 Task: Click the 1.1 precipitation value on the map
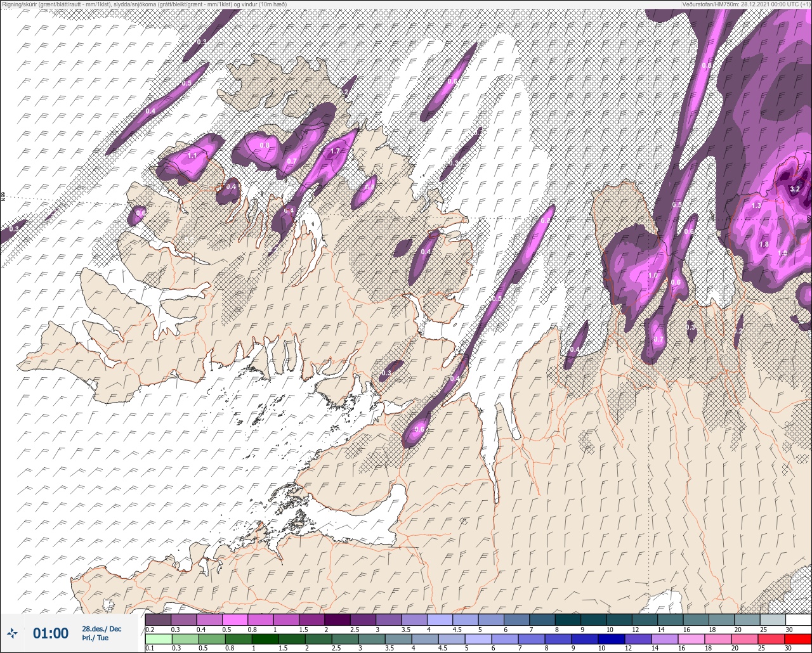point(193,155)
